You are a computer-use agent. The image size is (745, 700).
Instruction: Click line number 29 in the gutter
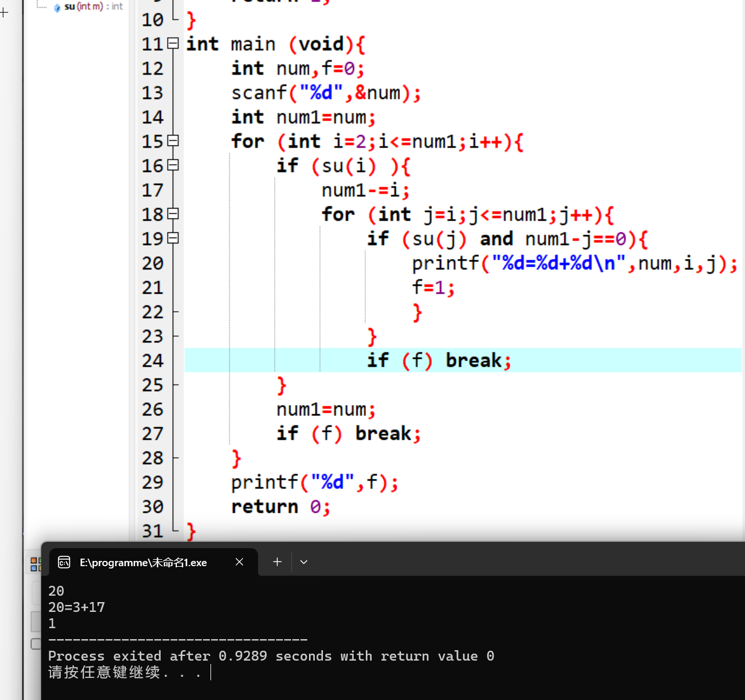point(152,482)
